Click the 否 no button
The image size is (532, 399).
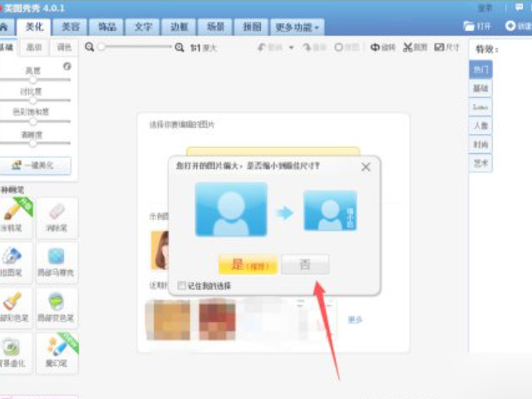click(305, 264)
